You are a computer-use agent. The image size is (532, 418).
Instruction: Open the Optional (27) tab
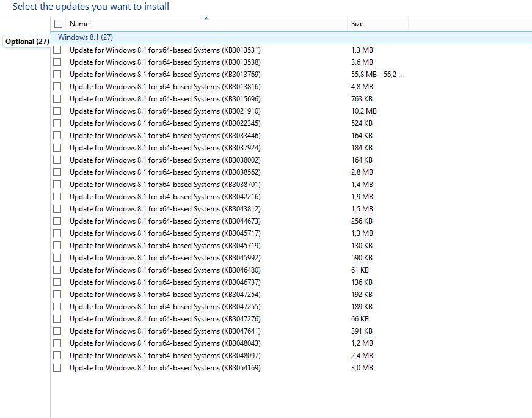27,42
